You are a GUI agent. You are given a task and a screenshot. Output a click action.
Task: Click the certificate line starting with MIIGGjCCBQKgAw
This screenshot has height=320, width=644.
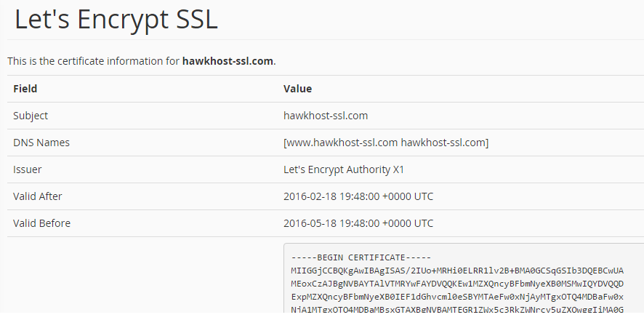pos(456,271)
